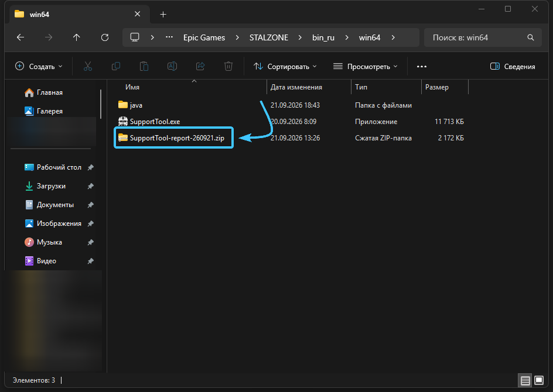The height and width of the screenshot is (392, 553).
Task: Switch to details list view in status bar
Action: [525, 380]
